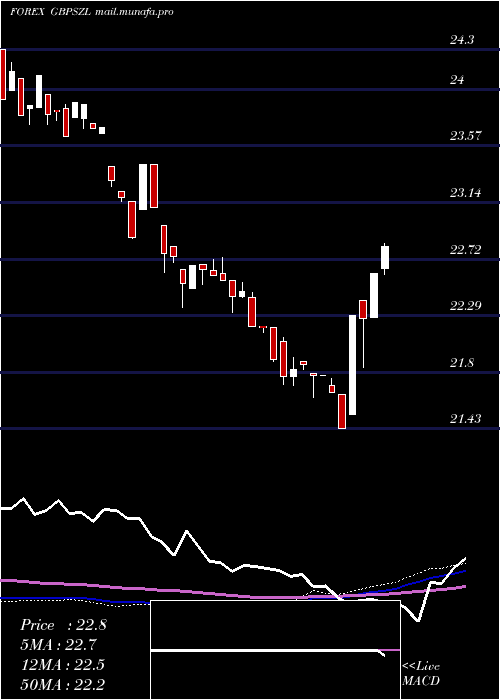Click the '12MA : 22.5' readout
500x700 pixels.
click(x=63, y=665)
